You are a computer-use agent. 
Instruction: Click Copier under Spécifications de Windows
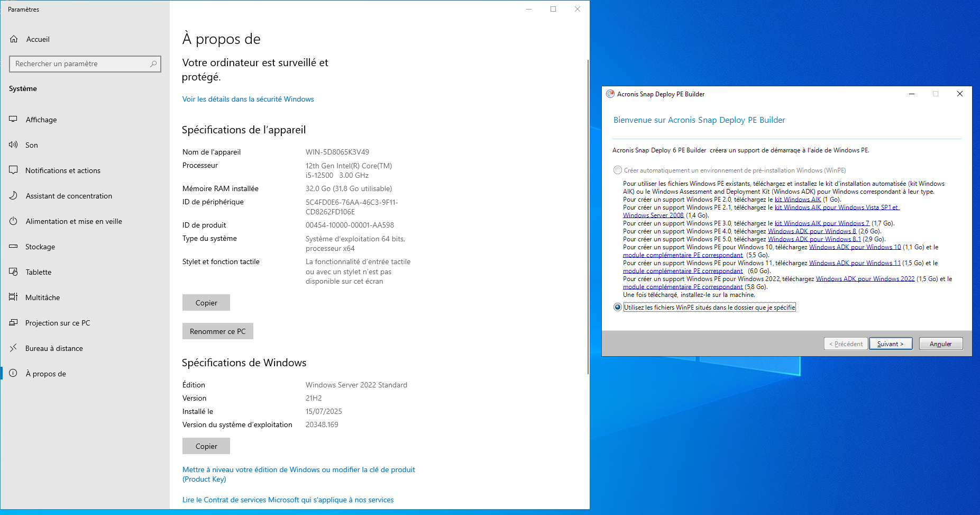pyautogui.click(x=206, y=446)
